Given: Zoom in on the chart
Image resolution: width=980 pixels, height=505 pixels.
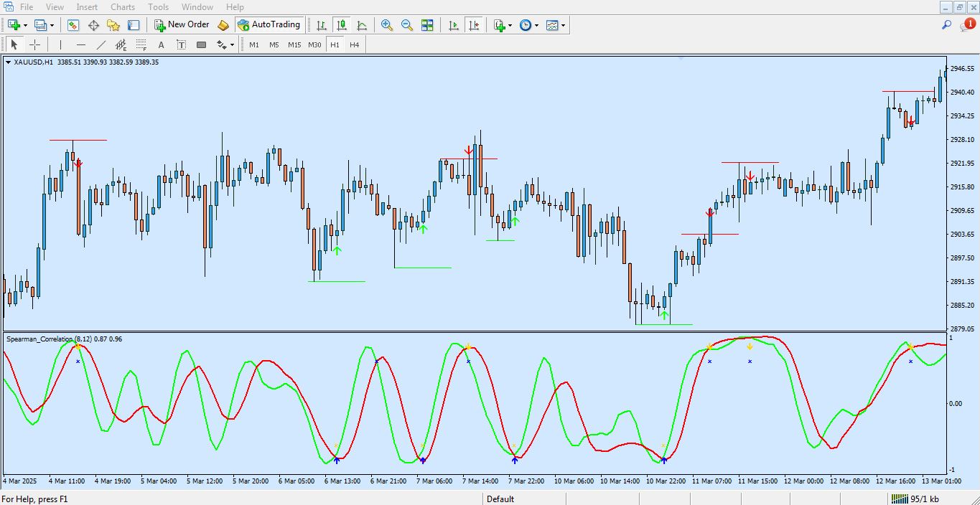Looking at the screenshot, I should pyautogui.click(x=387, y=25).
